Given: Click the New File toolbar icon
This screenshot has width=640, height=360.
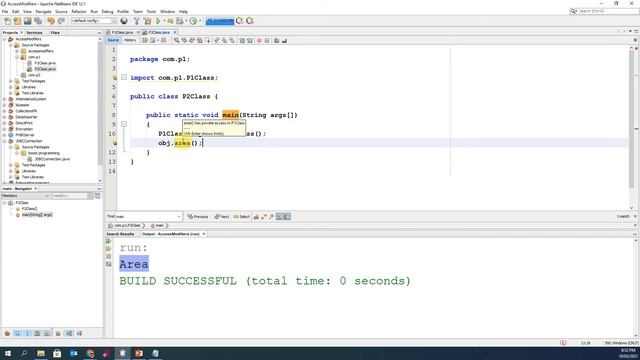Looking at the screenshot, I should click(x=7, y=21).
